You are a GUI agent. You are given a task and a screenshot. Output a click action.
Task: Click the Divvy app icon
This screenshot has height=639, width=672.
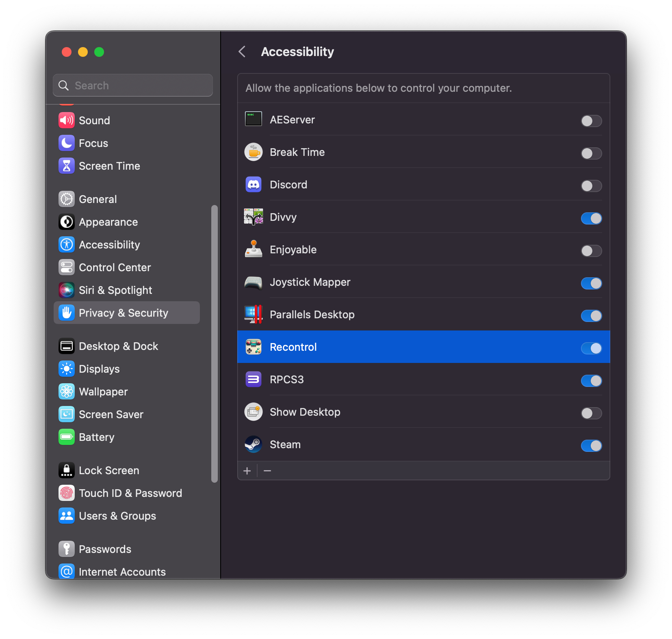tap(253, 217)
